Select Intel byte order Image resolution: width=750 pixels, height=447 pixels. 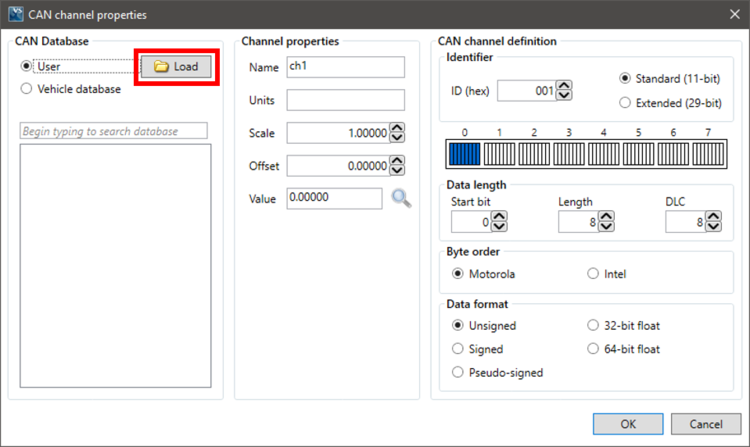coord(593,273)
